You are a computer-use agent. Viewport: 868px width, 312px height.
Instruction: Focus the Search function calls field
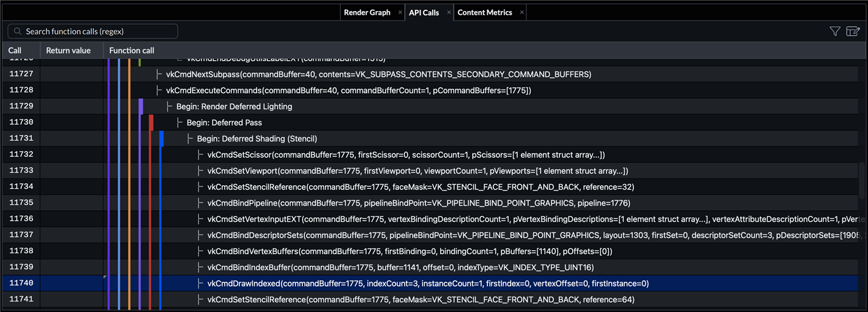[93, 31]
